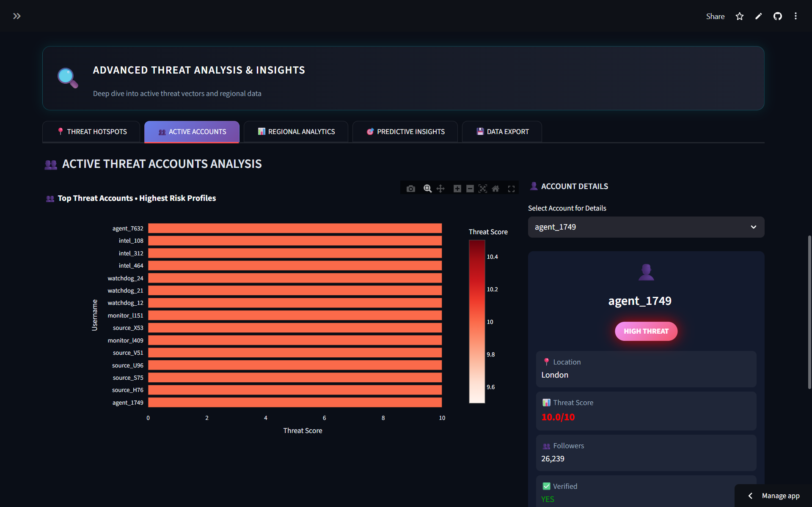Click the agent_1749 name in the profile card

640,301
